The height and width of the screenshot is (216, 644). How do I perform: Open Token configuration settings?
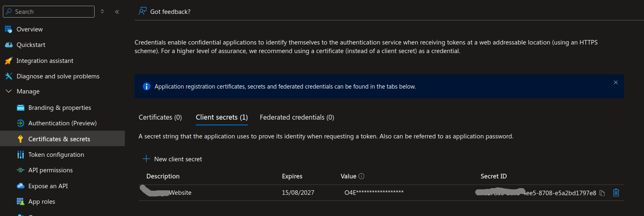56,155
